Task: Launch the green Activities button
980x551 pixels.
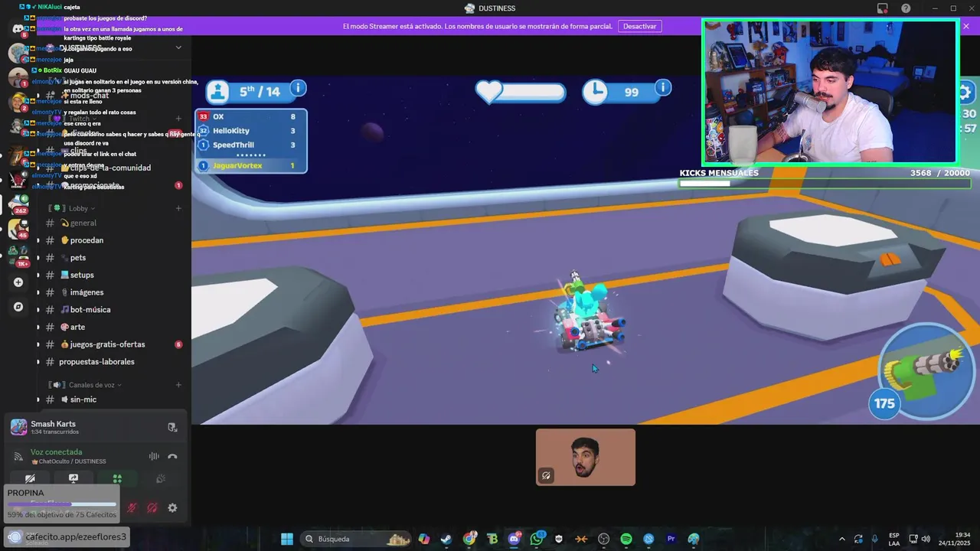Action: click(x=117, y=479)
